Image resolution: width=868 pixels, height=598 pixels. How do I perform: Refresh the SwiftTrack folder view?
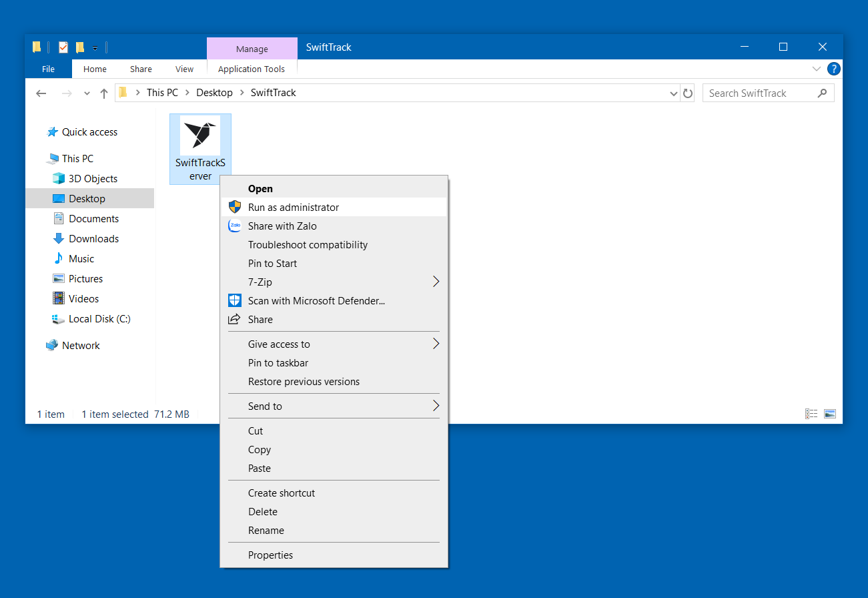click(x=688, y=93)
